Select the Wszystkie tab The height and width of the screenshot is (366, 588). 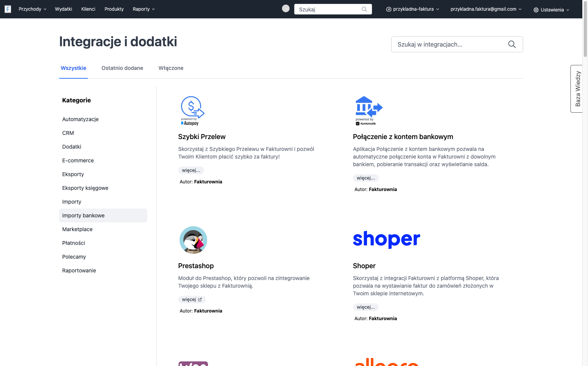[x=73, y=68]
